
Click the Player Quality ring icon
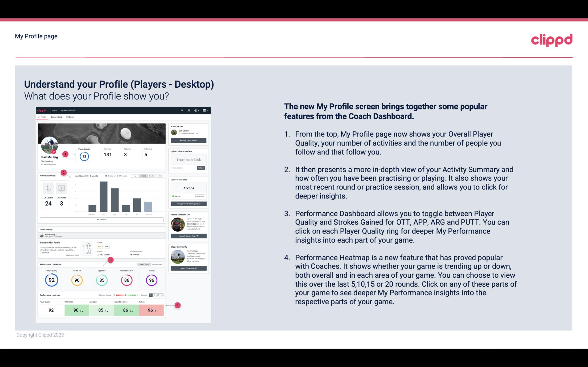point(51,280)
